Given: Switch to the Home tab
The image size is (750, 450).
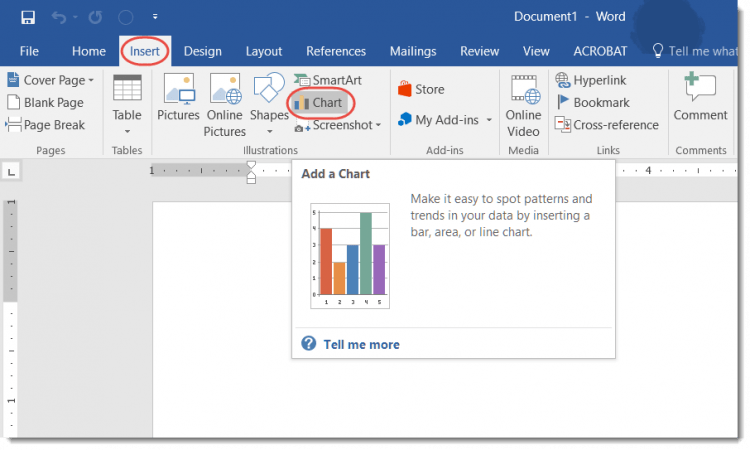Looking at the screenshot, I should tap(88, 51).
